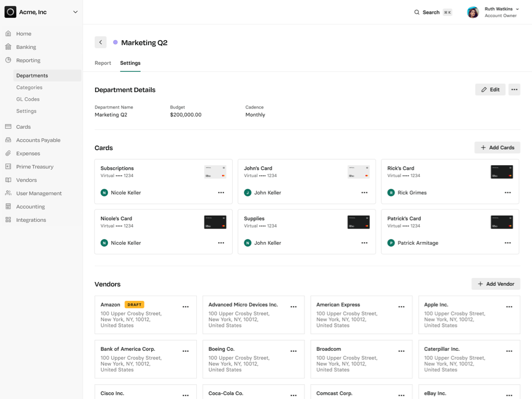Open options for Bank of America Corp.
The height and width of the screenshot is (399, 532).
(185, 351)
